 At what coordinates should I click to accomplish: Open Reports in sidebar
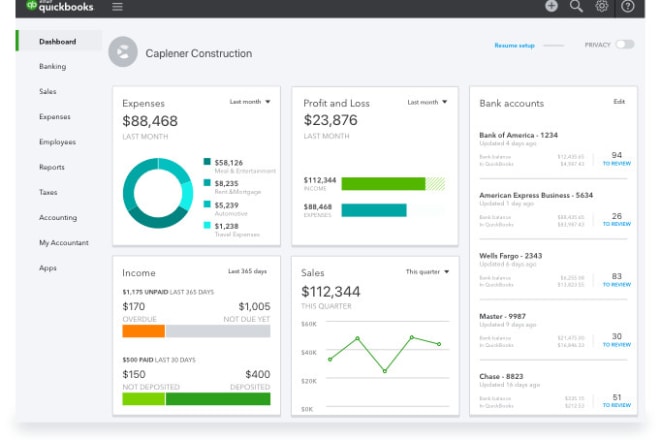(52, 167)
